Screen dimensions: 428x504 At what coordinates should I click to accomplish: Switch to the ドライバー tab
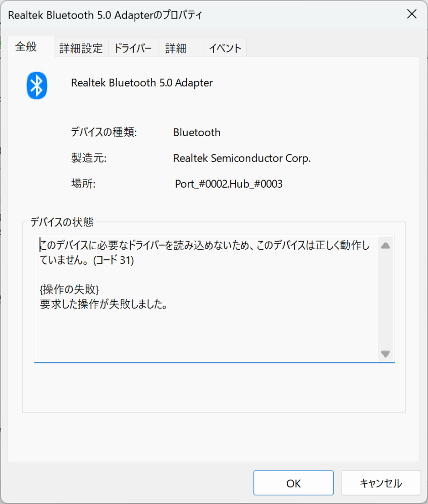click(133, 48)
